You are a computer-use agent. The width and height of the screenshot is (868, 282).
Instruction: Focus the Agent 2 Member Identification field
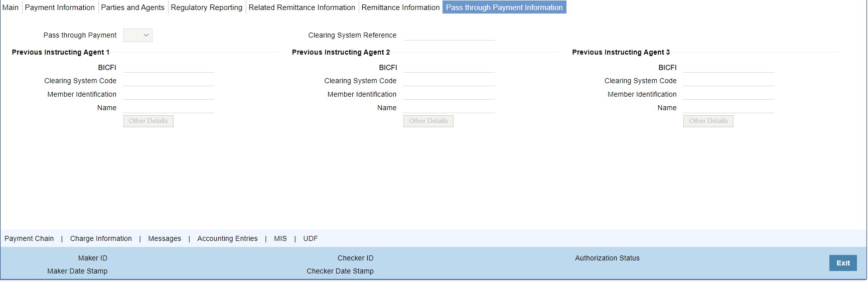[x=449, y=94]
